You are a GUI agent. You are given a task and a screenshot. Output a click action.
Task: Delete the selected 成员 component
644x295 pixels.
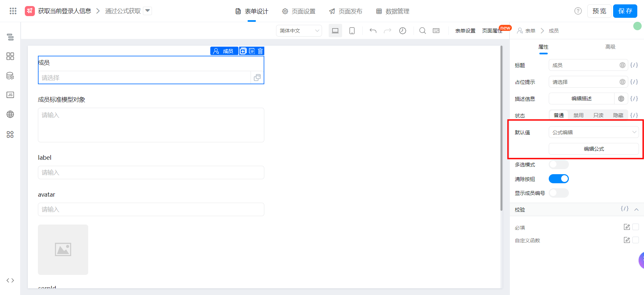click(260, 51)
